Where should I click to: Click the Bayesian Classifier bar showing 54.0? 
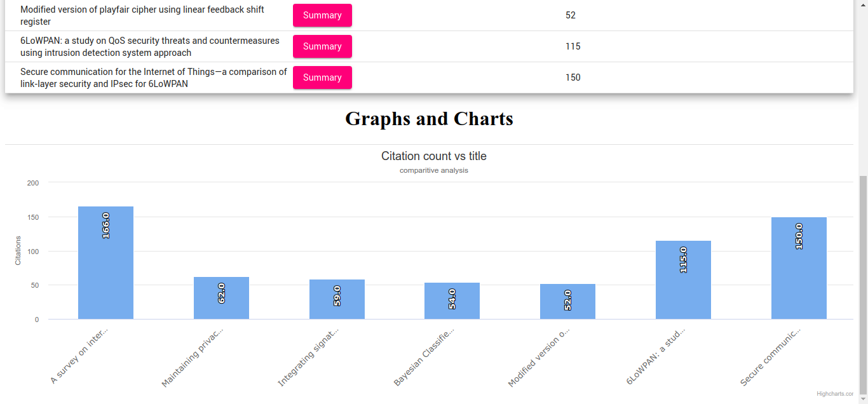452,300
